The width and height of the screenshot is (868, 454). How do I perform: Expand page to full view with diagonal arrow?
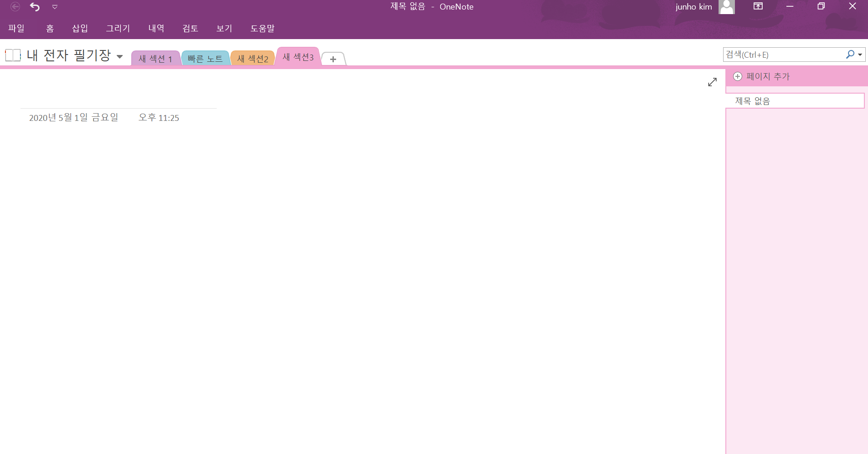(x=712, y=82)
